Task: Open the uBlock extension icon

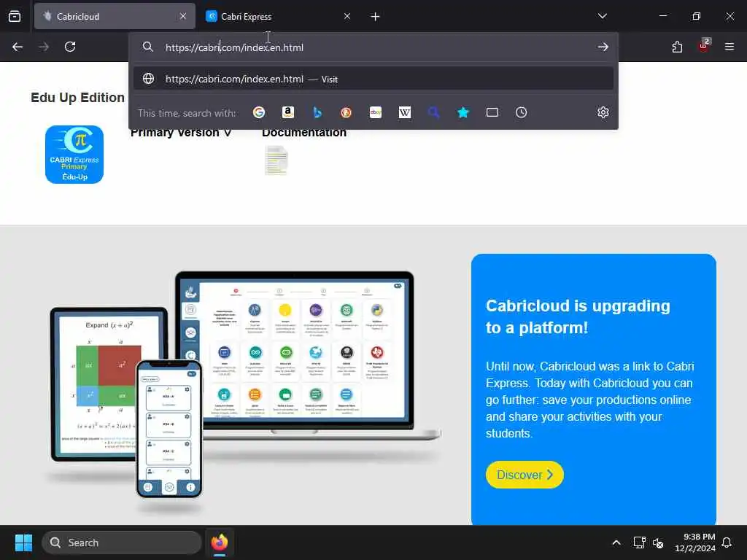Action: [x=704, y=46]
